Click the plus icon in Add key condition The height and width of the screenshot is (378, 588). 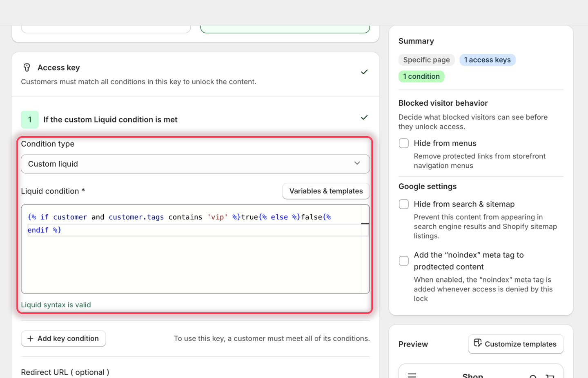(x=30, y=338)
